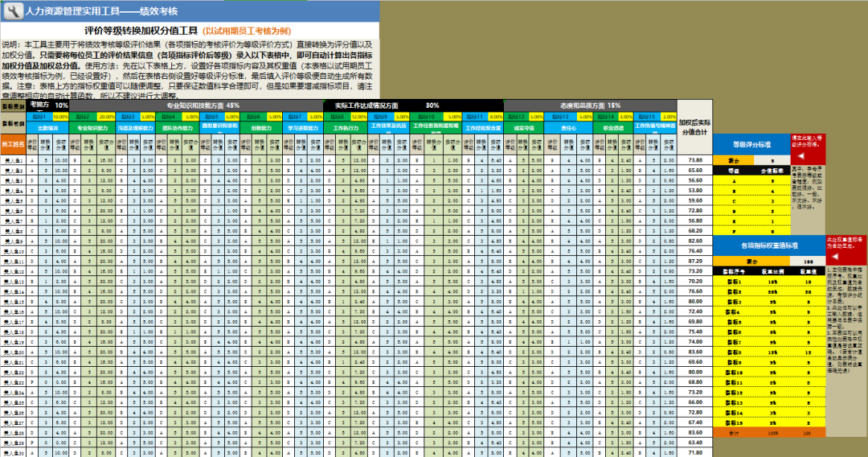This screenshot has width=868, height=457.
Task: Click the 指标2 yellow 20.00% weight cell
Action: click(106, 117)
